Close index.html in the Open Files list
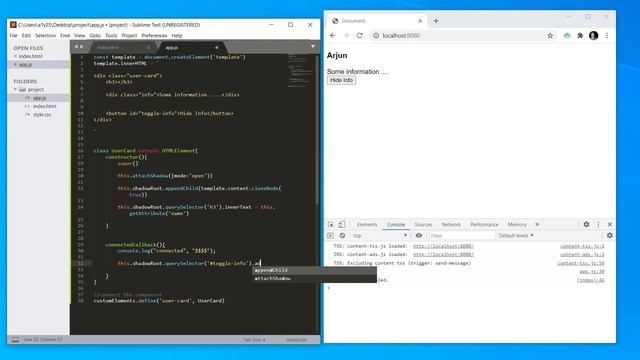The image size is (640, 360). point(16,56)
